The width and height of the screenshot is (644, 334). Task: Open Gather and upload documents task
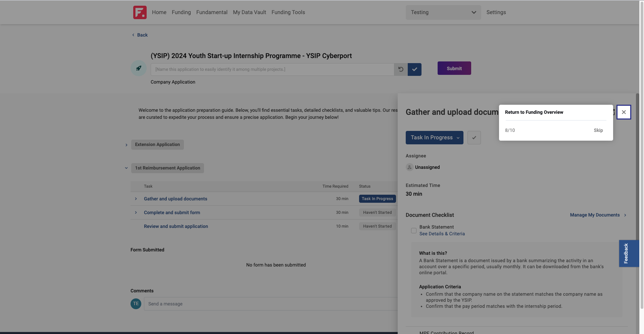tap(176, 199)
